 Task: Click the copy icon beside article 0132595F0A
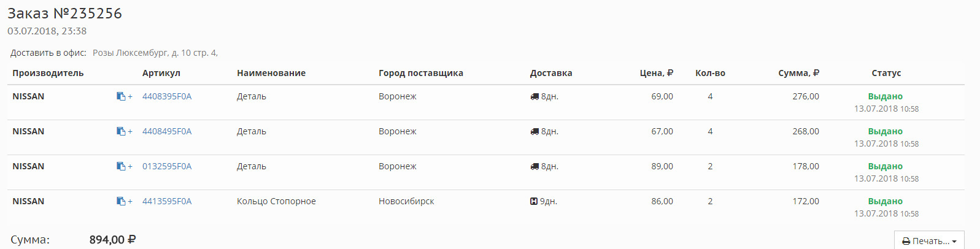(x=122, y=166)
